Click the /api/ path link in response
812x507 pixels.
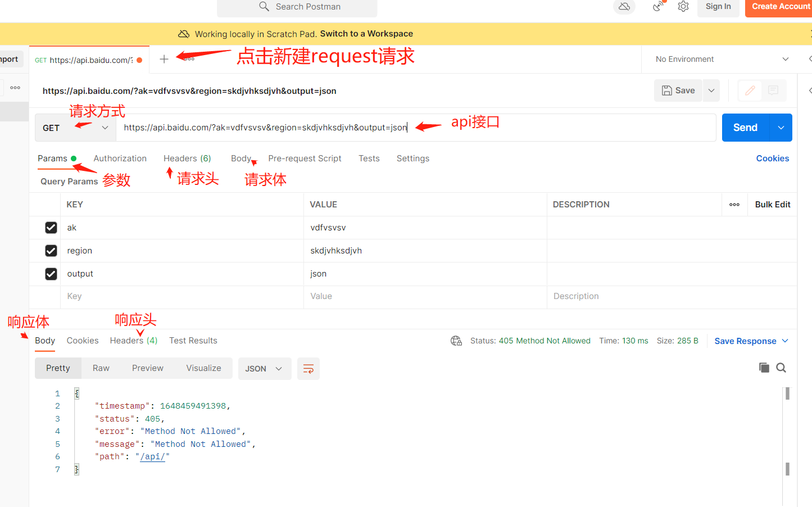pyautogui.click(x=153, y=456)
